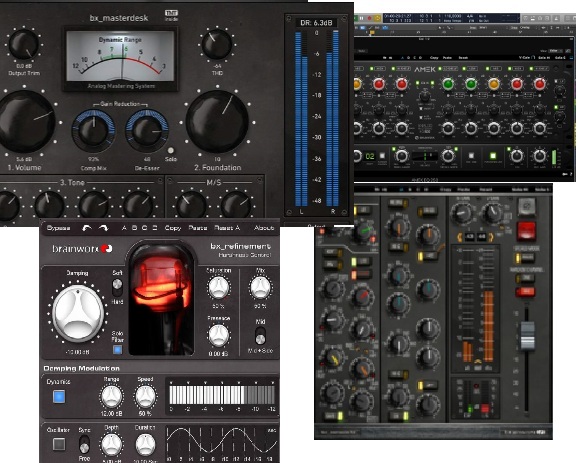Click the redo arrow in bx_refinement toolbar

(104, 229)
